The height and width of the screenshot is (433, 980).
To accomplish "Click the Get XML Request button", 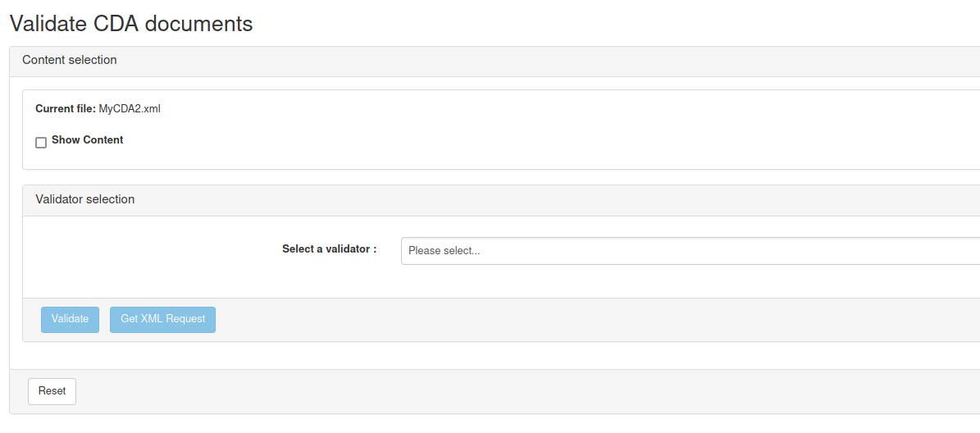I will [162, 319].
